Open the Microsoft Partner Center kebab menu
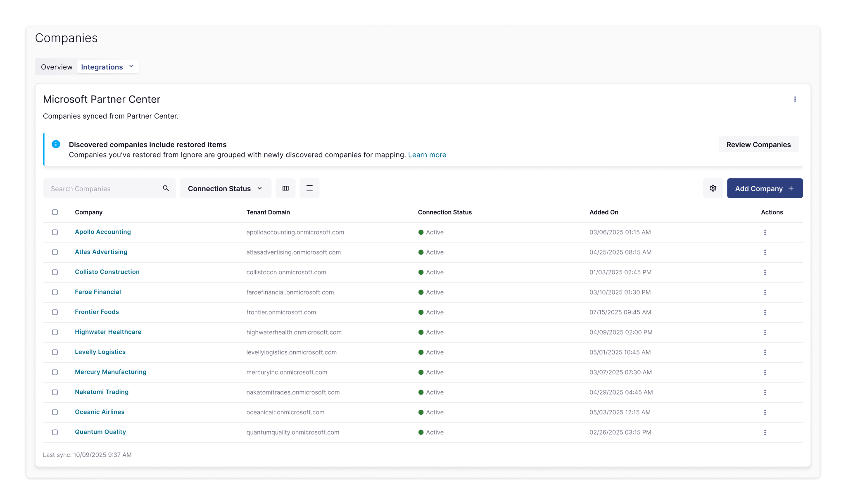The width and height of the screenshot is (846, 504). point(795,99)
